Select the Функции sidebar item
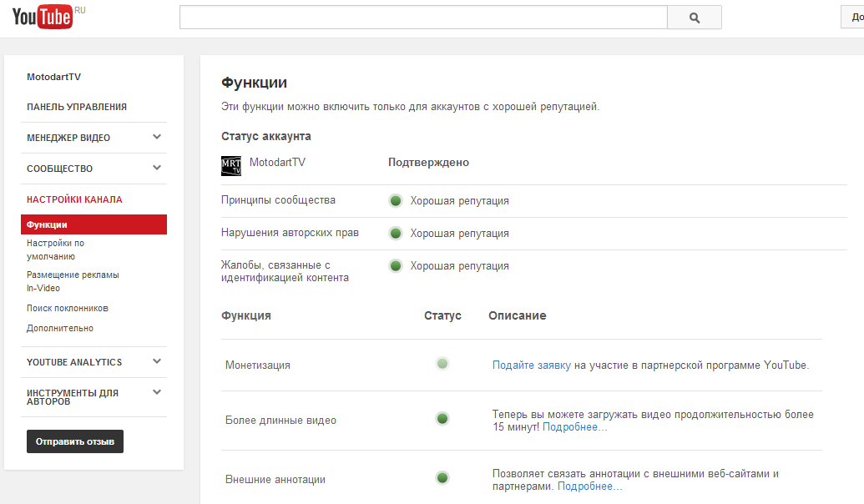Image resolution: width=864 pixels, height=504 pixels. 93,224
